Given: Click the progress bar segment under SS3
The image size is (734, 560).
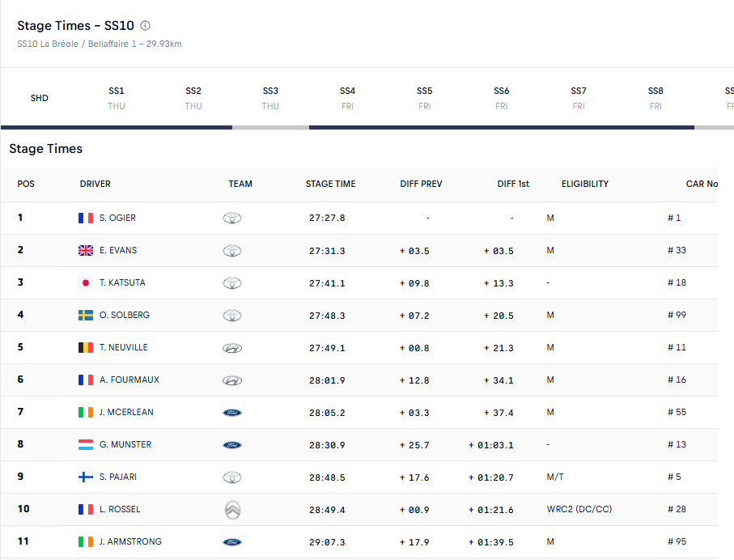Looking at the screenshot, I should (x=270, y=127).
